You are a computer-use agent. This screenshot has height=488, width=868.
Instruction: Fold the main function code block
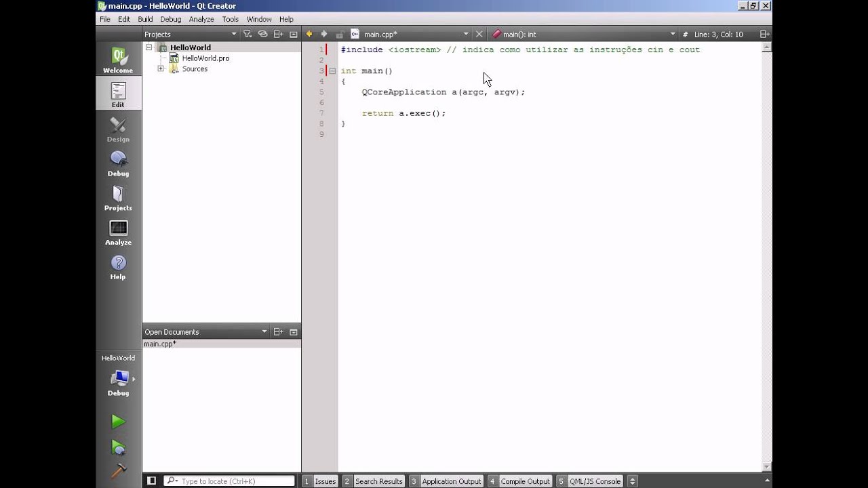coord(332,71)
